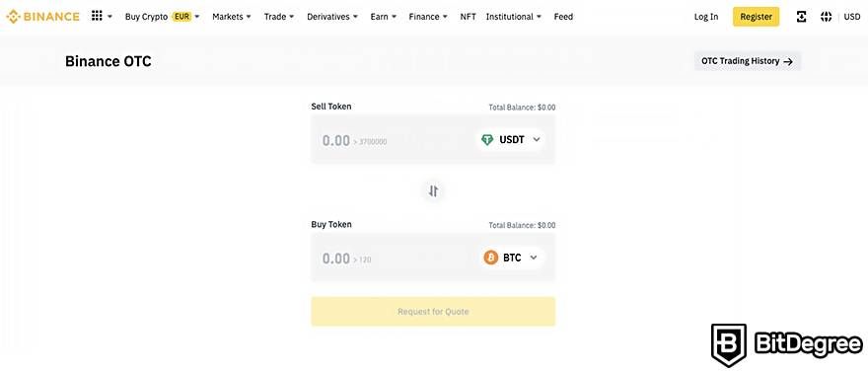
Task: Click the Register button
Action: pyautogui.click(x=757, y=17)
